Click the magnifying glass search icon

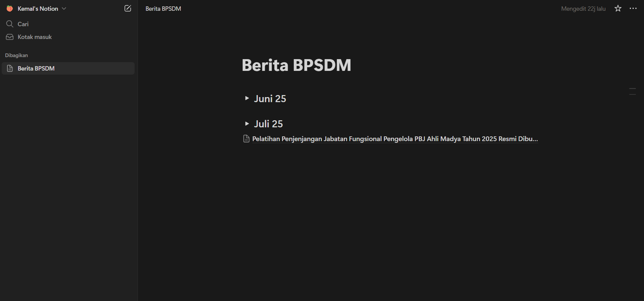pyautogui.click(x=10, y=24)
